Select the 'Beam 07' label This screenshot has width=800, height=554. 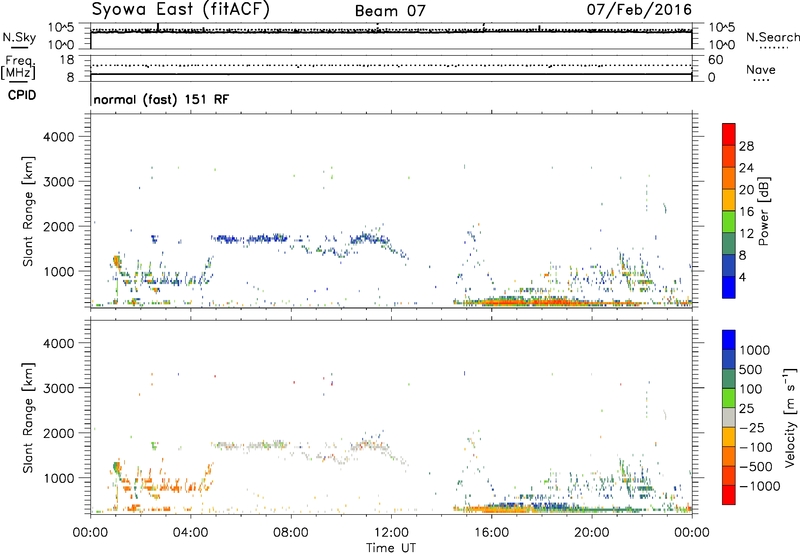click(x=390, y=11)
